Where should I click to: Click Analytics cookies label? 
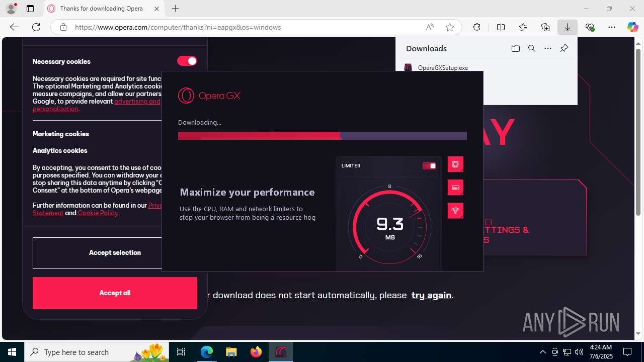[x=60, y=150]
